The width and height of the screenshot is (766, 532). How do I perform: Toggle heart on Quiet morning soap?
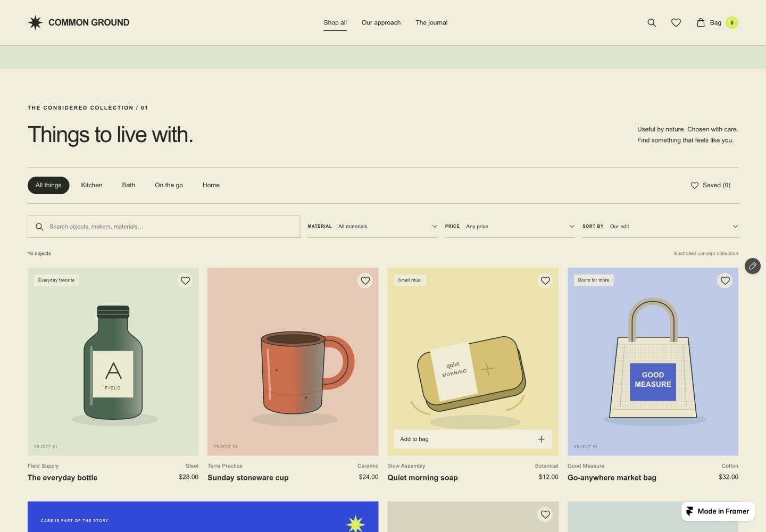point(545,280)
